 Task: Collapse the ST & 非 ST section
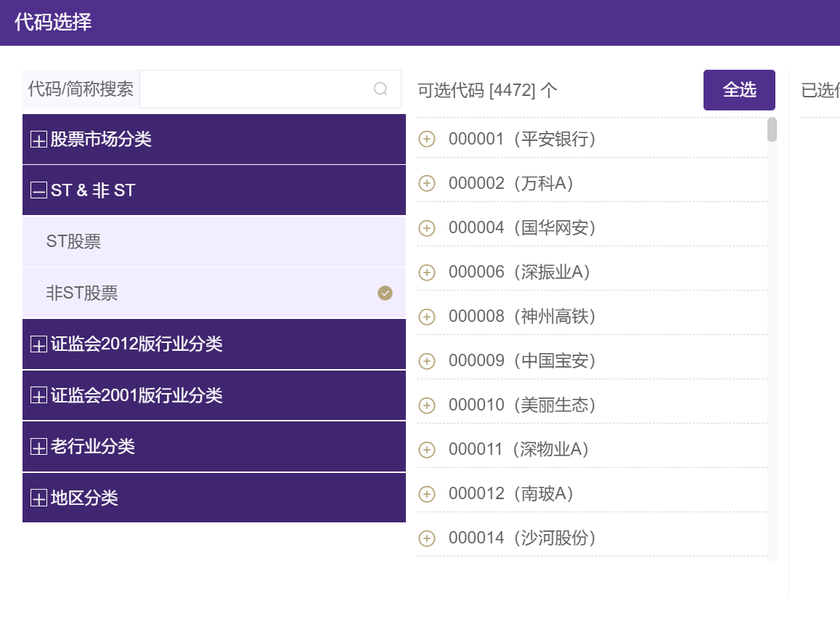click(38, 191)
